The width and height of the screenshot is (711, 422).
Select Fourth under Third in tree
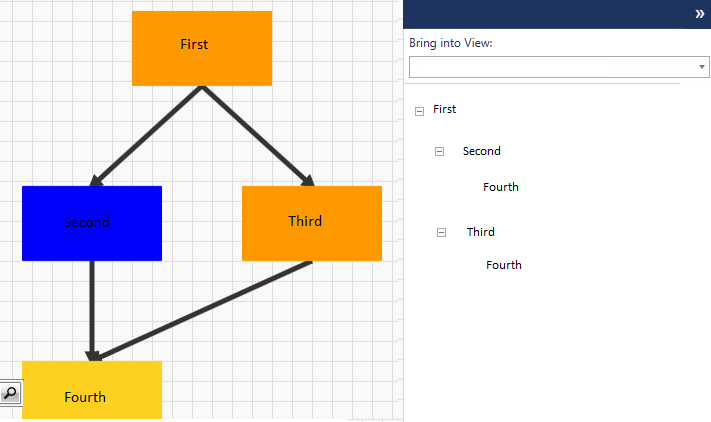tap(504, 265)
